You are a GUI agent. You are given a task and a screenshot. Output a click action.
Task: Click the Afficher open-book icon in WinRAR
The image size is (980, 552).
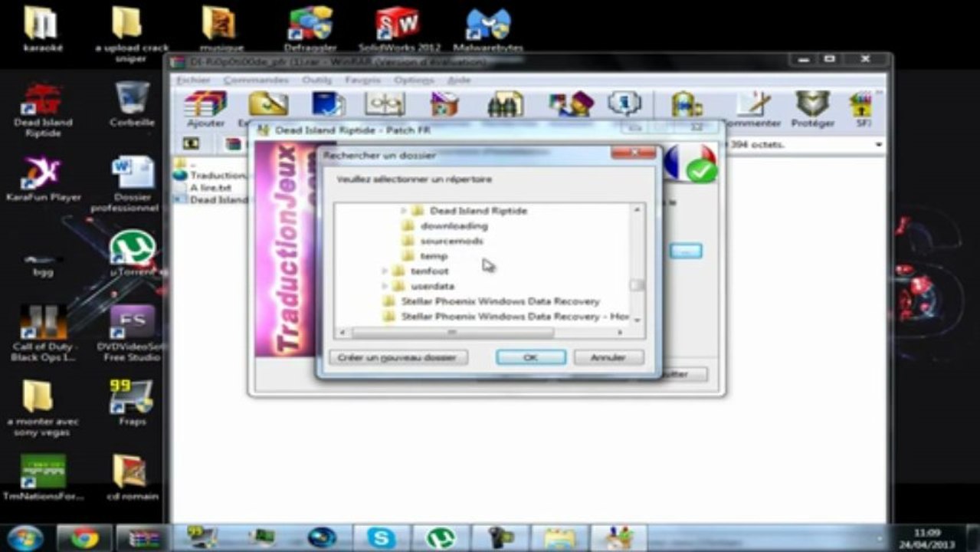(x=385, y=104)
